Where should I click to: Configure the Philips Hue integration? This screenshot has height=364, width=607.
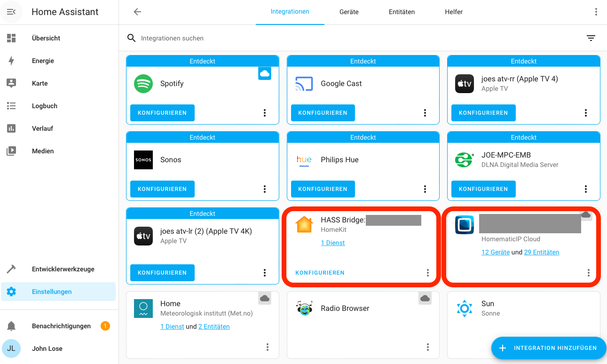323,189
